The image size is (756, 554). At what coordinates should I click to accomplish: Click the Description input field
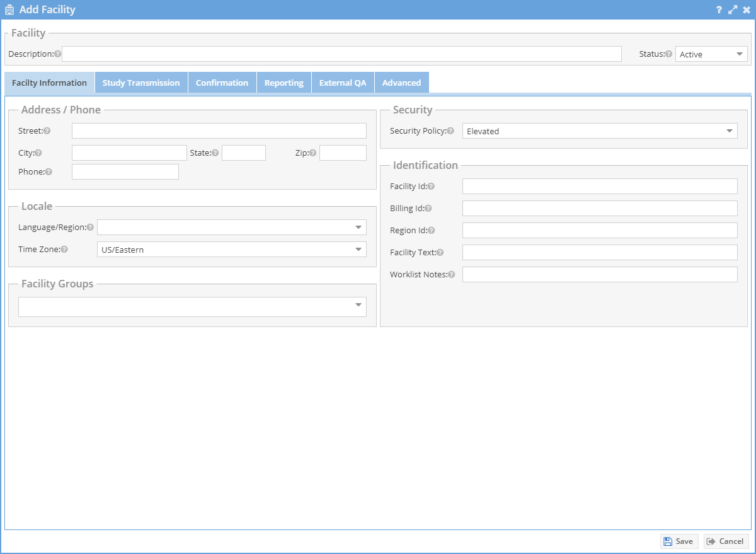(341, 54)
